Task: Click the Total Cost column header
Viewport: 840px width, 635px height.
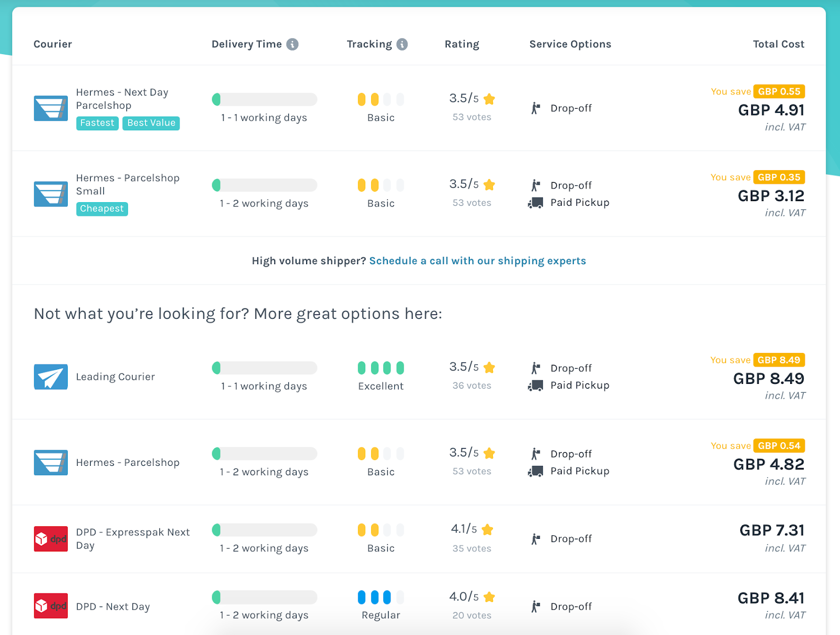Action: click(x=779, y=44)
